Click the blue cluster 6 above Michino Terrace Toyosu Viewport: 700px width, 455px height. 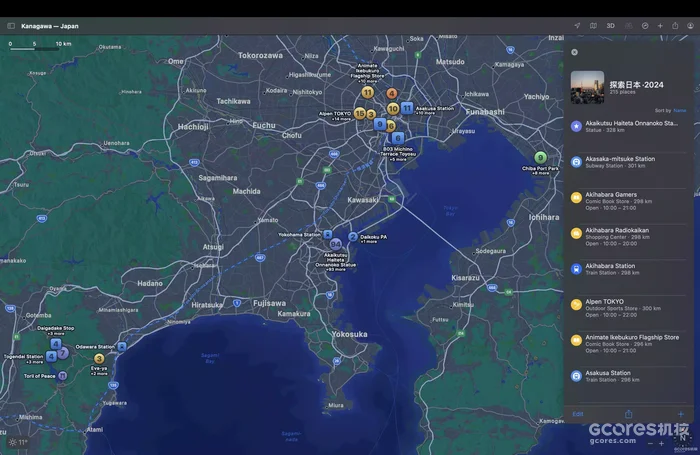tap(398, 138)
